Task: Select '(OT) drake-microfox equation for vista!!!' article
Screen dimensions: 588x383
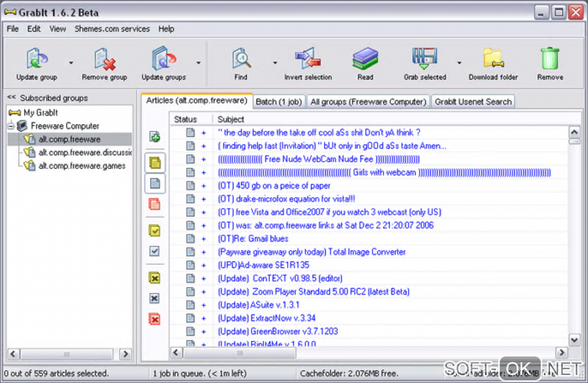Action: [x=287, y=199]
